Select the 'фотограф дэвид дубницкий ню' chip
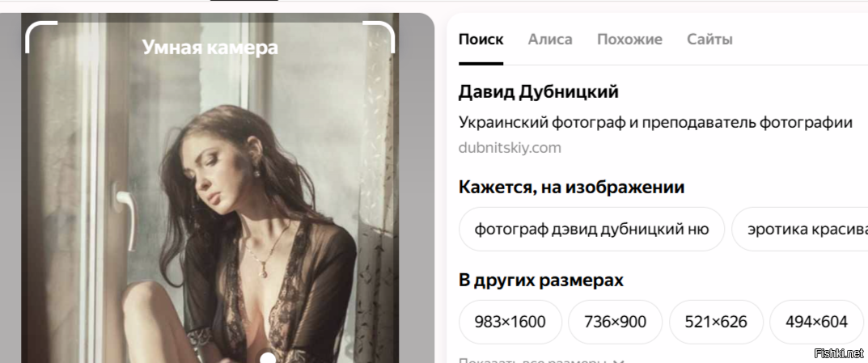This screenshot has height=363, width=868. [x=591, y=229]
